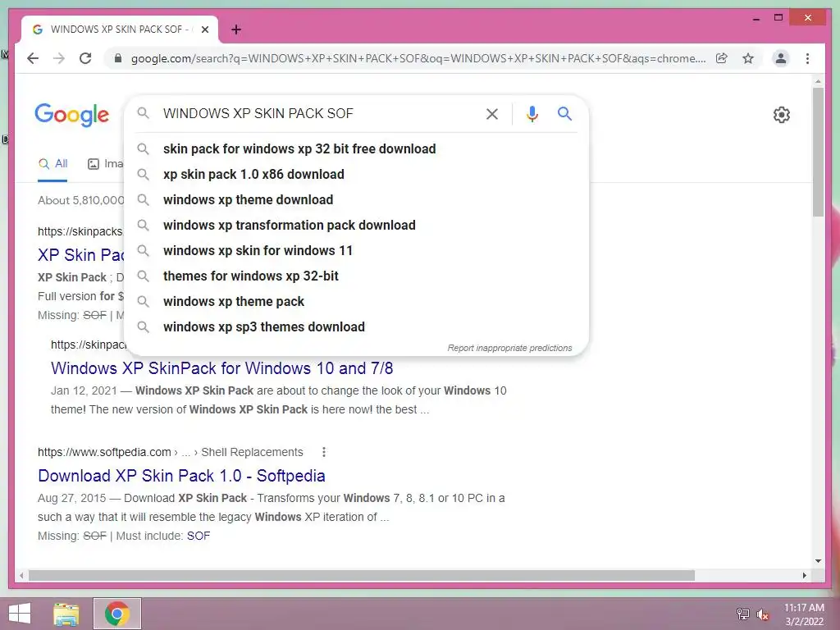840x630 pixels.
Task: Open Windows XP SkinPack for Windows 10 result
Action: [x=221, y=368]
